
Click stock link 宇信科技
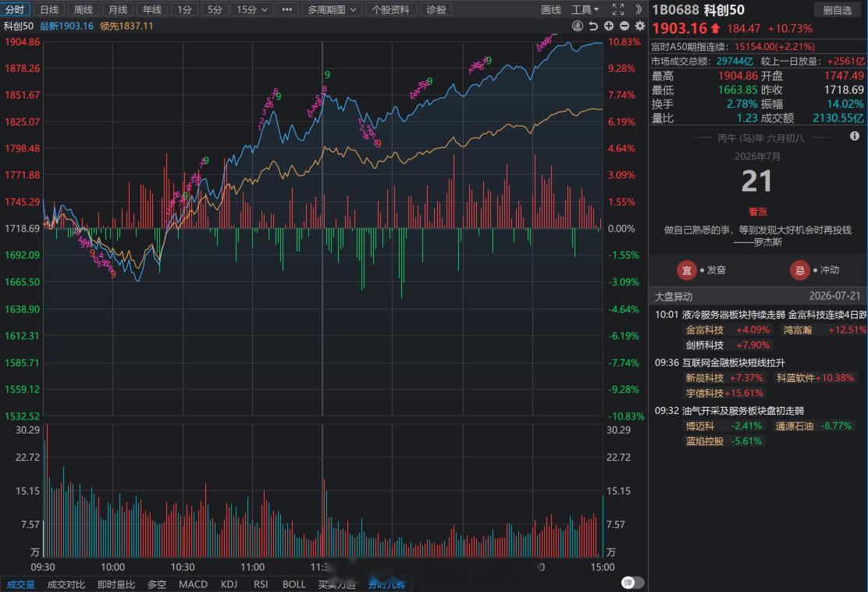point(705,393)
